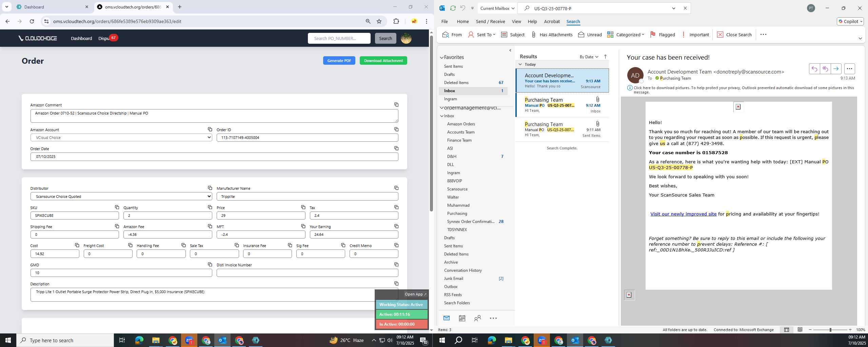Click Close Search in Outlook ribbon
Screen dimensions: 868x347
tap(734, 35)
